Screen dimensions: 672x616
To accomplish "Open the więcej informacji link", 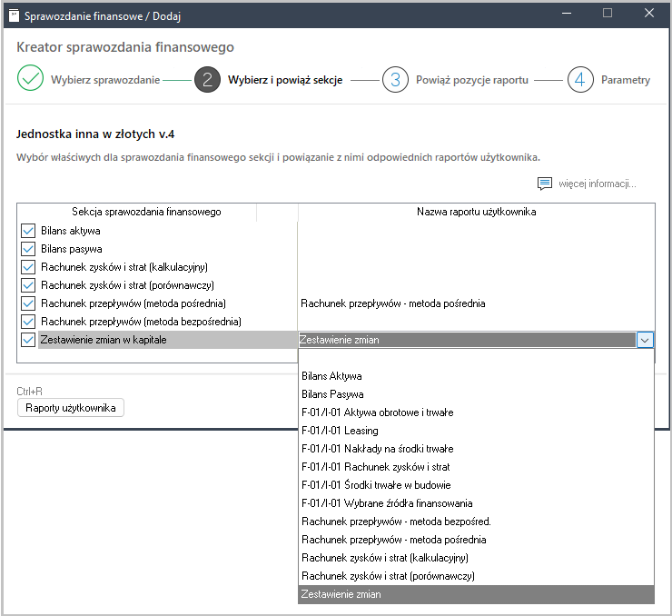I will click(597, 184).
